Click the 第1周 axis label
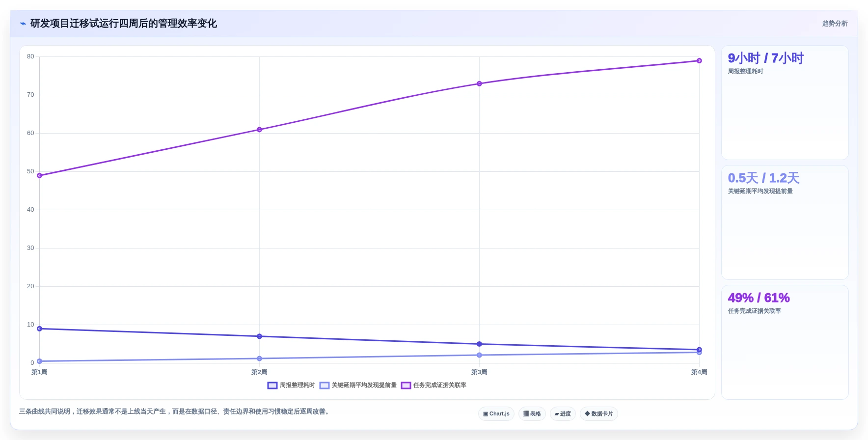The height and width of the screenshot is (440, 868). click(x=40, y=372)
